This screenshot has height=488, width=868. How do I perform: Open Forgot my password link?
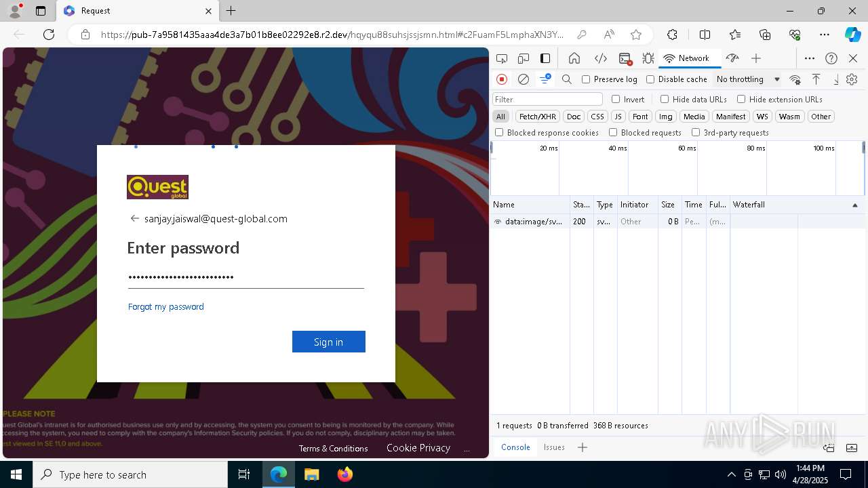tap(166, 307)
